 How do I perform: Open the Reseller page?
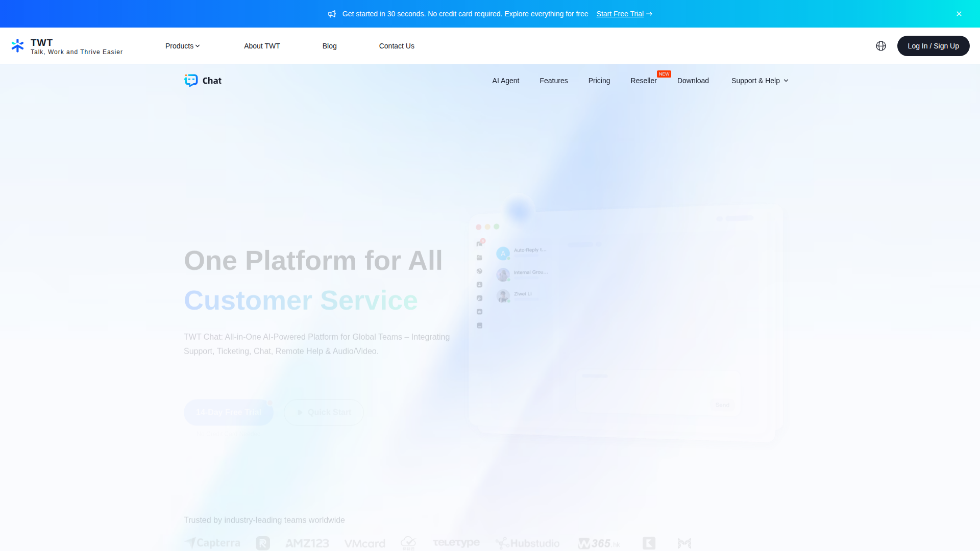tap(644, 81)
